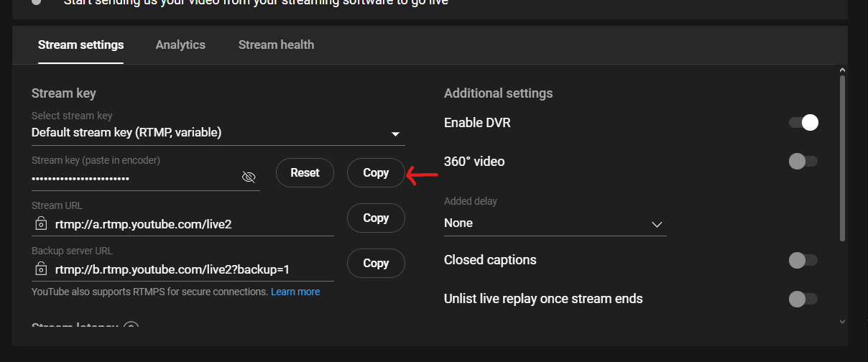Viewport: 868px width, 362px height.
Task: Open the Select stream key dropdown
Action: tap(218, 133)
